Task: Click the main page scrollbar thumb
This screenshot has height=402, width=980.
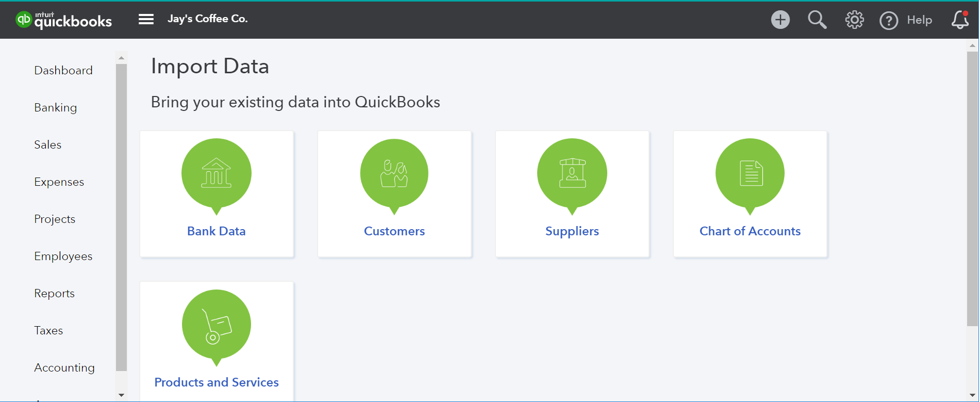Action: click(x=972, y=189)
